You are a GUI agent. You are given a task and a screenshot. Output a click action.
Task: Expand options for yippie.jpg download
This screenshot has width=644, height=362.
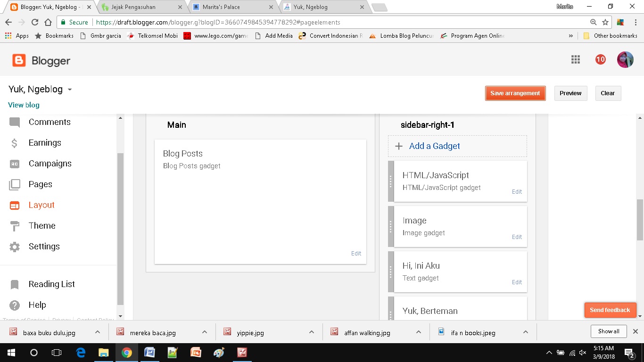click(312, 332)
